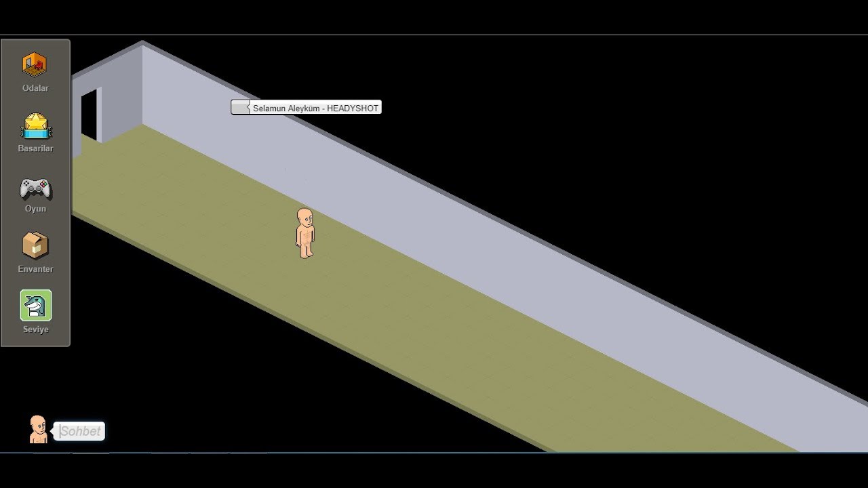Viewport: 868px width, 488px height.
Task: Click the "Odalar" label
Action: coord(35,88)
